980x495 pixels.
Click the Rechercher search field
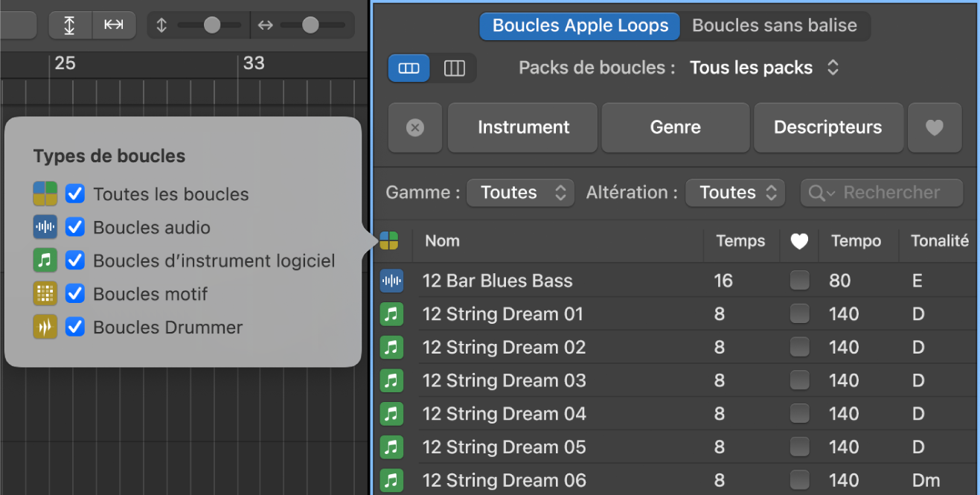coord(882,193)
